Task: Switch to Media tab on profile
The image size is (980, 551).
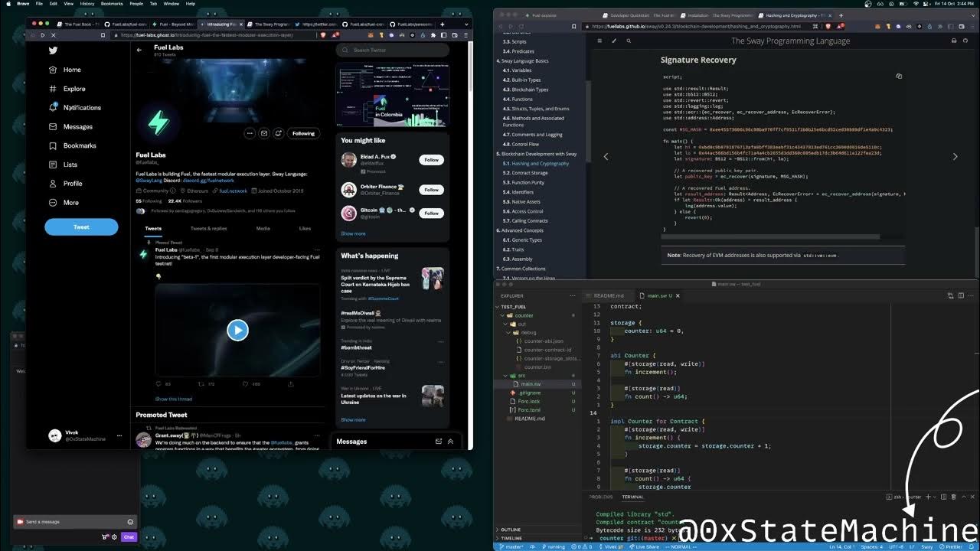Action: click(x=263, y=228)
